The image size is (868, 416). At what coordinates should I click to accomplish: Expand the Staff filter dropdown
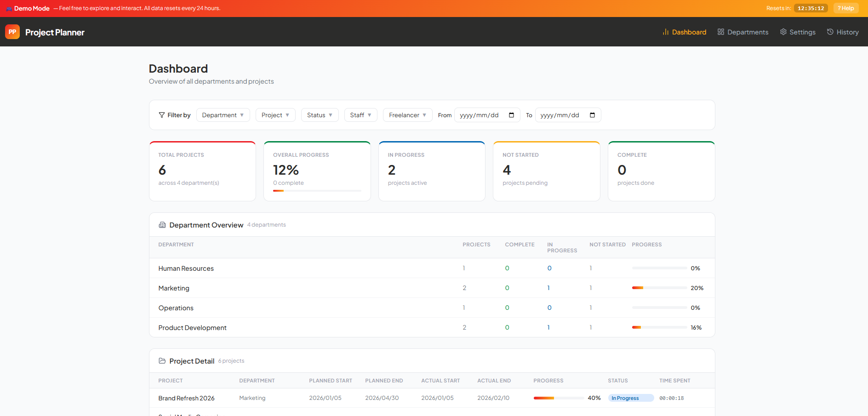[360, 115]
